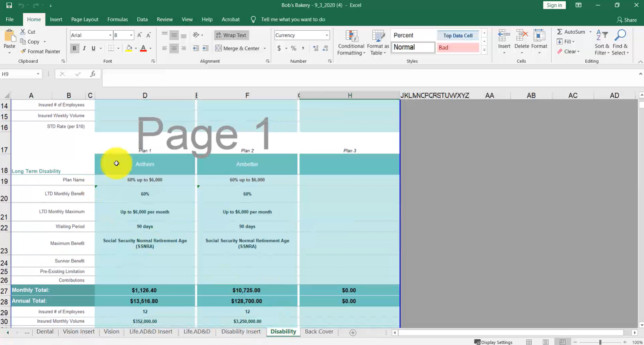This screenshot has width=644, height=345.
Task: Toggle Wrap Text
Action: point(231,35)
